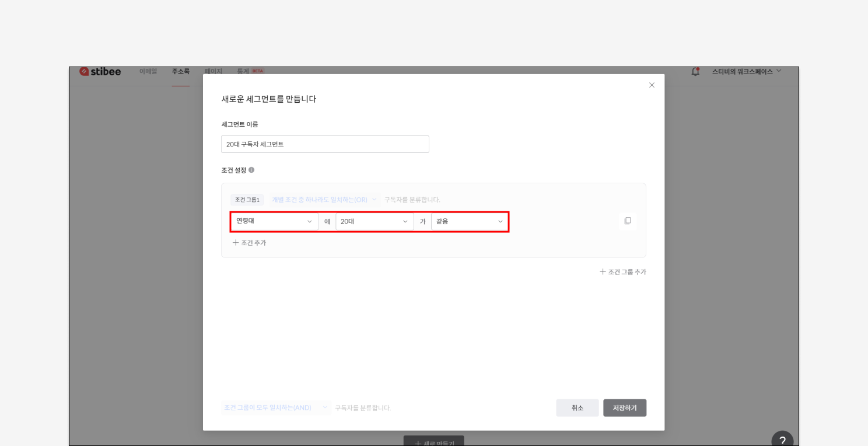Click the 조건 추가 plus link
The width and height of the screenshot is (868, 446).
coord(249,243)
